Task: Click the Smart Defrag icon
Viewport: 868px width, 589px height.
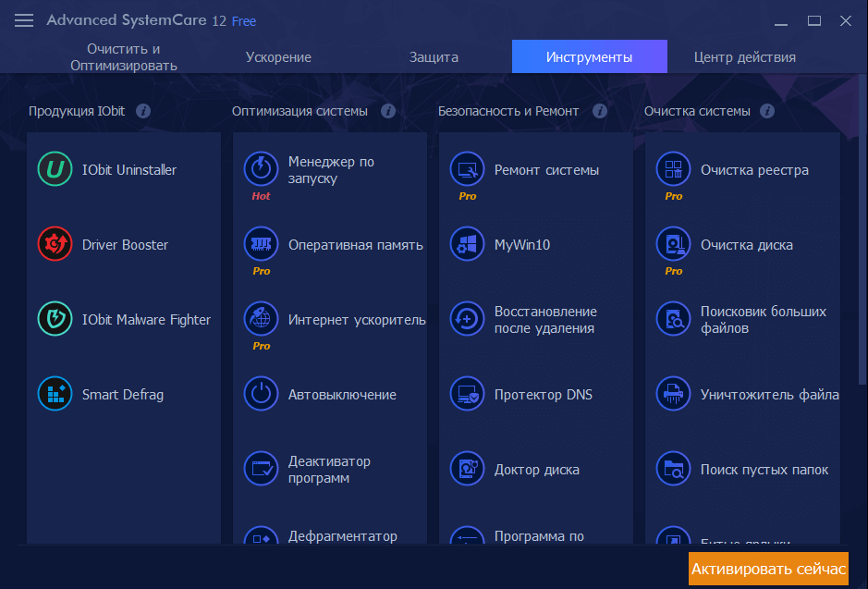Action: [55, 395]
